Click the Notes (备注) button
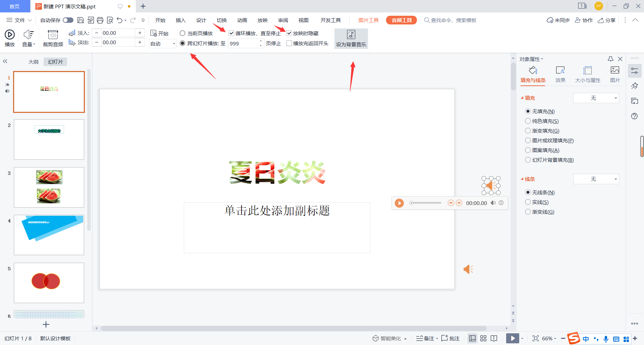Screen dimensions: 644x345 coord(427,338)
